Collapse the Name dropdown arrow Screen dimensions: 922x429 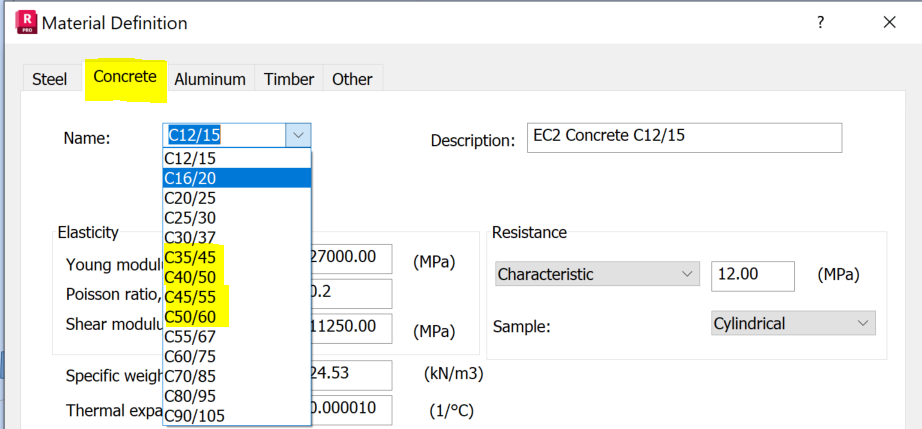[298, 136]
